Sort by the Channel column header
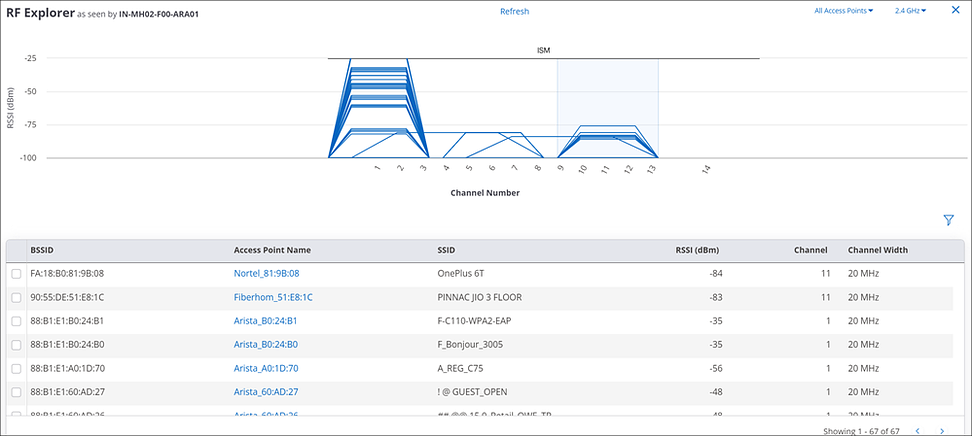The width and height of the screenshot is (972, 436). pyautogui.click(x=811, y=250)
